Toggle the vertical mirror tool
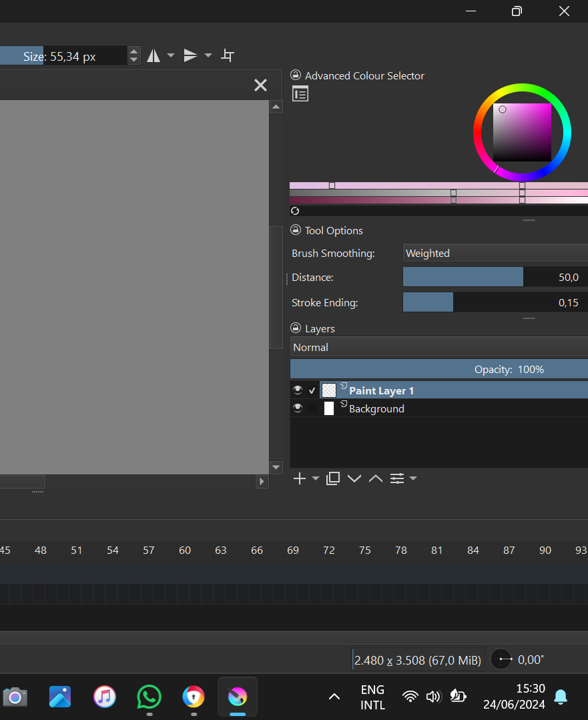 [x=191, y=56]
